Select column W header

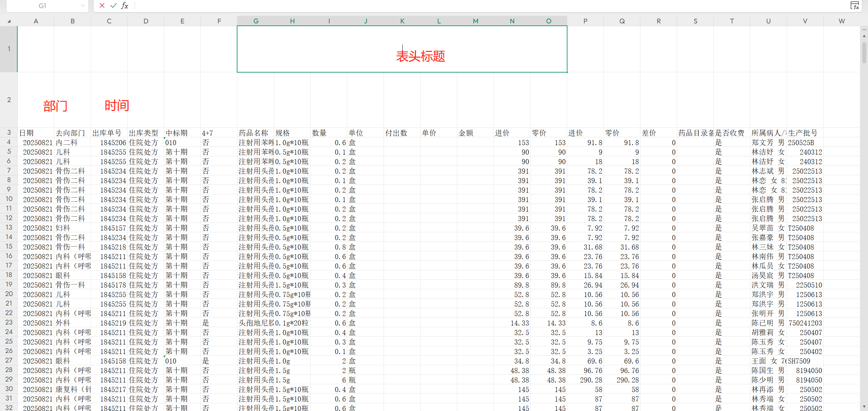[842, 21]
